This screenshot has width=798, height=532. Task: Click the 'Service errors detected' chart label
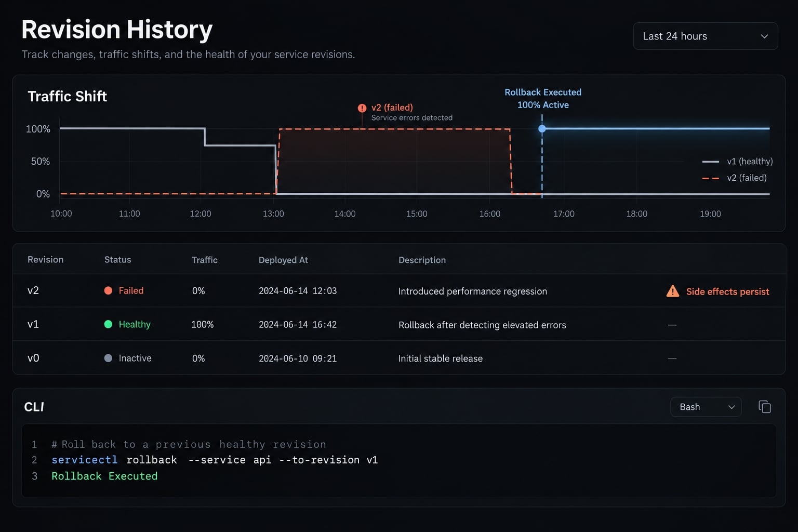pyautogui.click(x=412, y=118)
